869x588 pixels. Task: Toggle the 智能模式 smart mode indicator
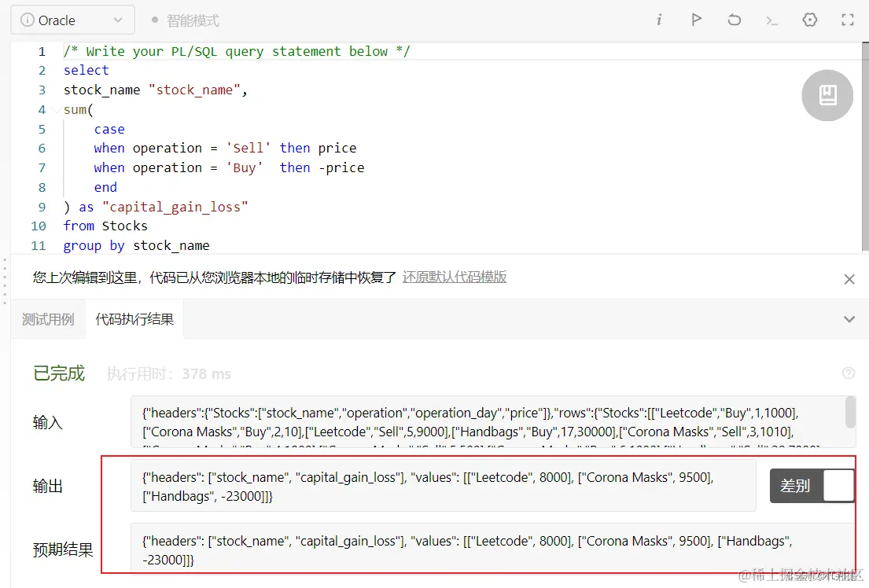(x=186, y=20)
